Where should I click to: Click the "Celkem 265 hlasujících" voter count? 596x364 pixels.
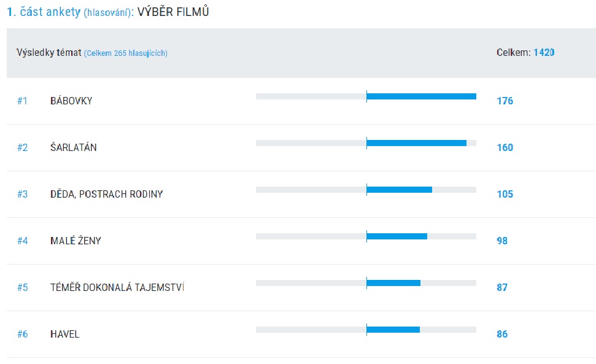coord(126,53)
